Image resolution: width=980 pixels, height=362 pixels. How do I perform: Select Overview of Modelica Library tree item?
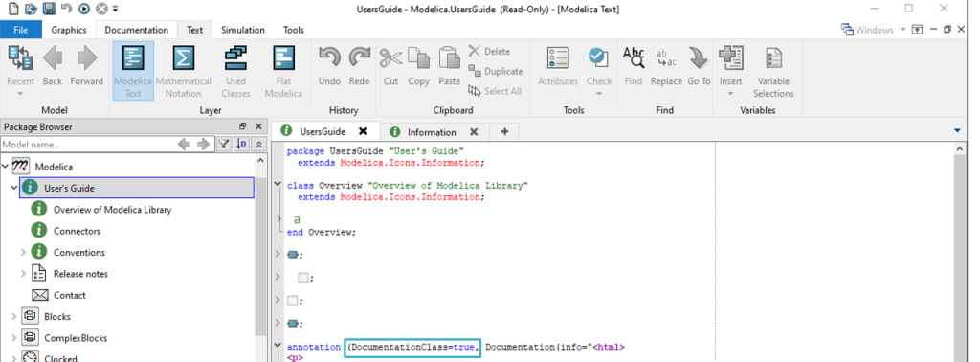(x=113, y=210)
